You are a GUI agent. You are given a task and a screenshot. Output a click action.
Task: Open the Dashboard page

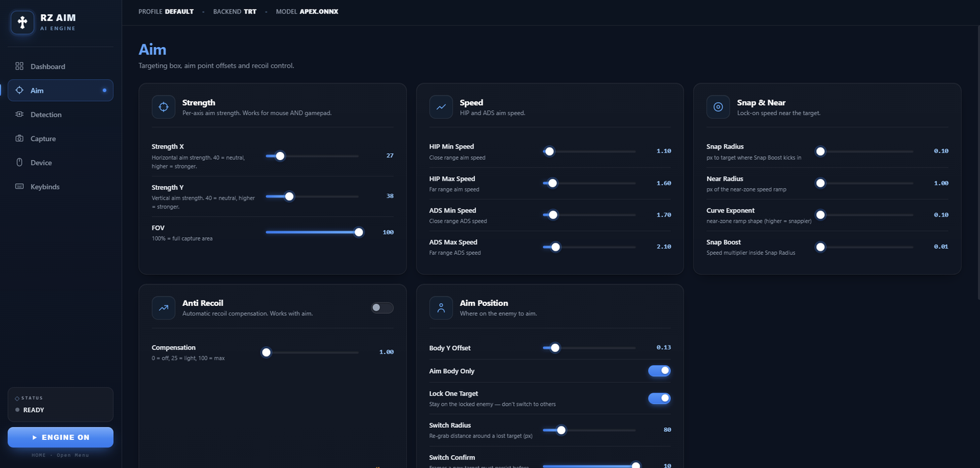pos(61,66)
